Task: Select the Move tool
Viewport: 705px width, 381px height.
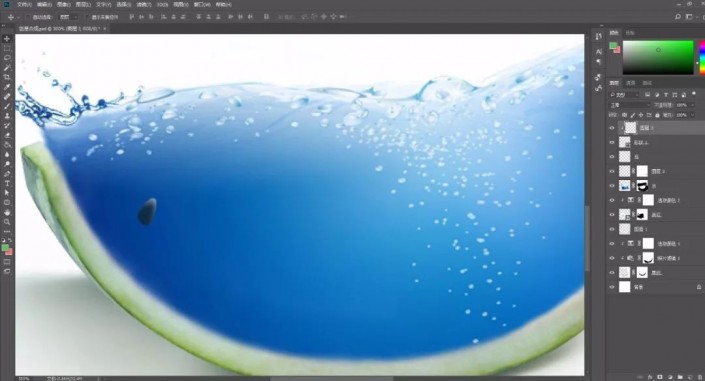Action: pos(7,39)
